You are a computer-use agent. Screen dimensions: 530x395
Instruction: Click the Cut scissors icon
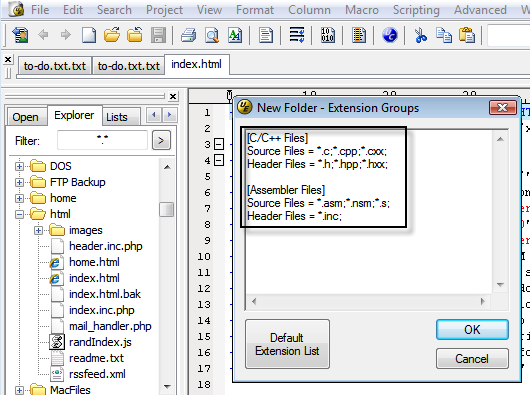420,35
